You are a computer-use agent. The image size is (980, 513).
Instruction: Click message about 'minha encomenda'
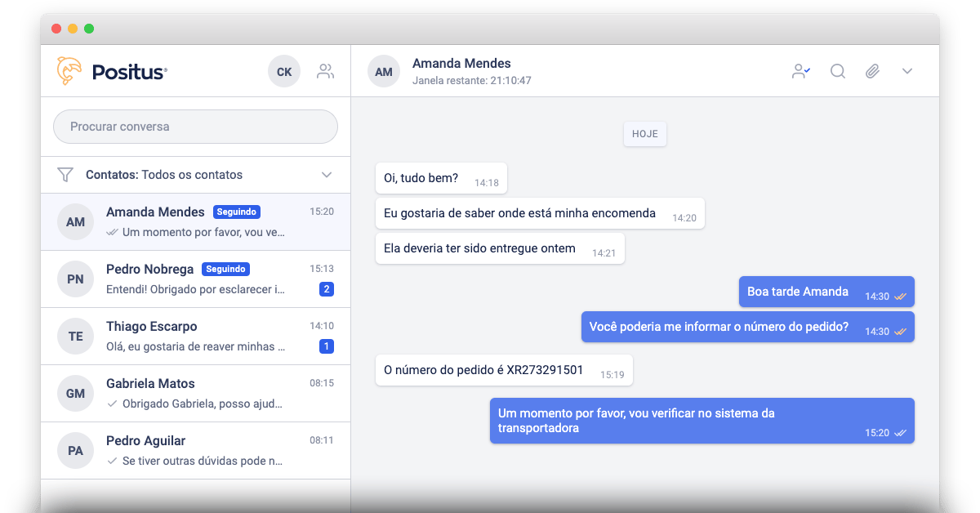pos(540,213)
